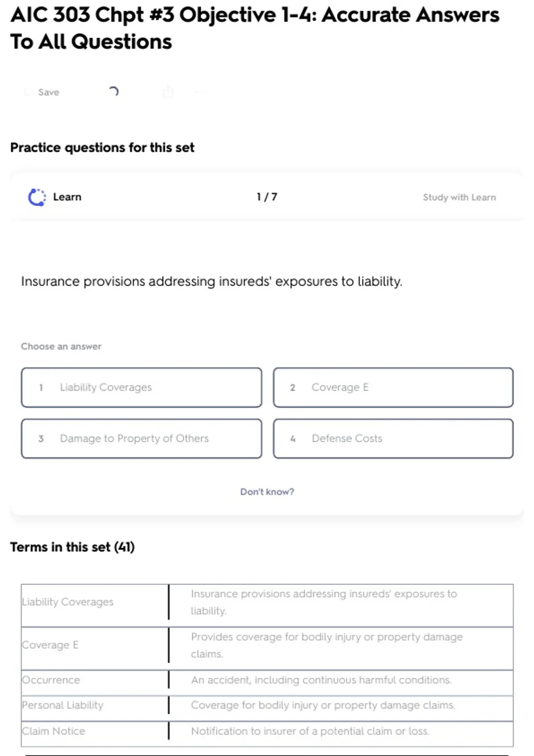Select answer 2 Coverage E

(x=393, y=387)
